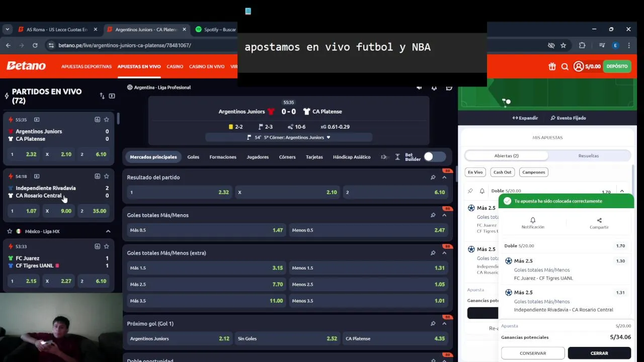Screen dimensions: 644x362
Task: Click the green DEPÓSITO button
Action: pos(617,66)
